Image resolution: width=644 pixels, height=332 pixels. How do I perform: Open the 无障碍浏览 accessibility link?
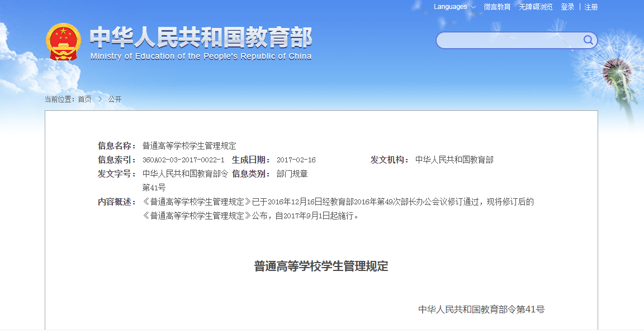(x=536, y=7)
